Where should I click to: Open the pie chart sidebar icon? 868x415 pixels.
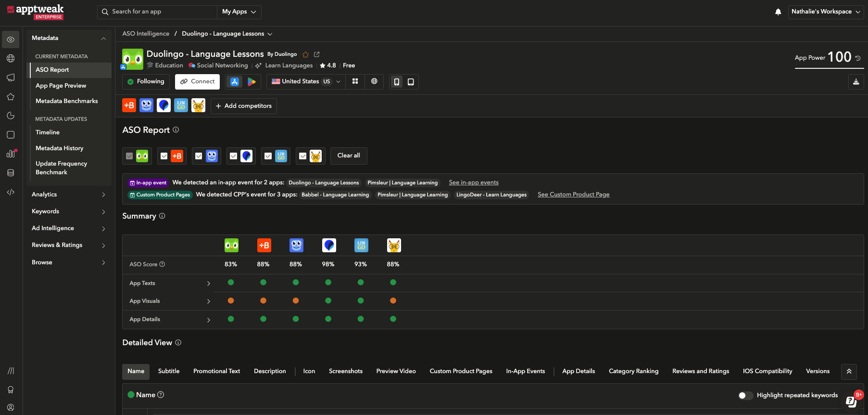[11, 116]
